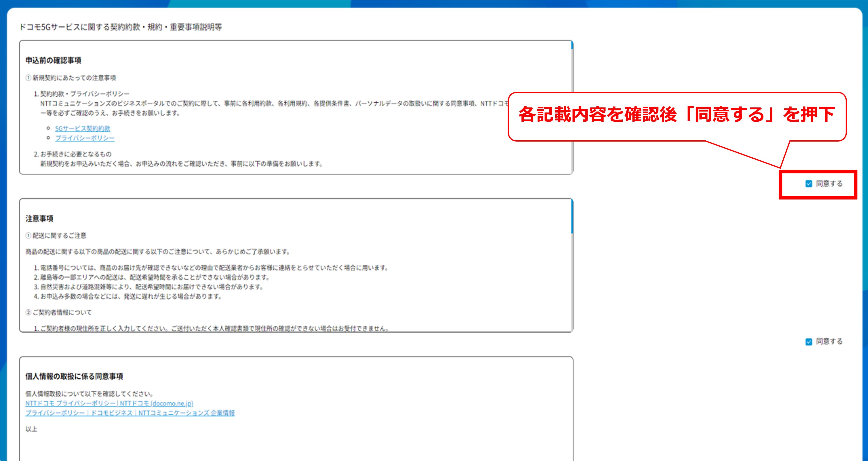Image resolution: width=868 pixels, height=461 pixels.
Task: Click ② ご契約者情報について subheading
Action: [59, 312]
